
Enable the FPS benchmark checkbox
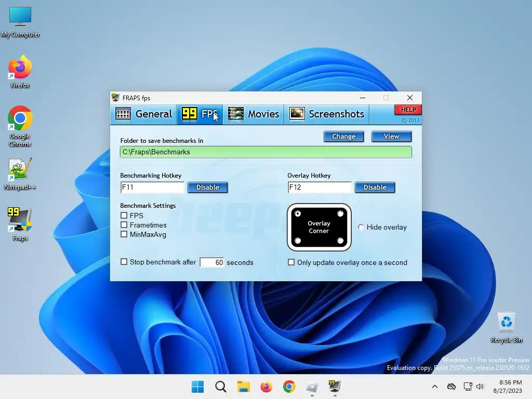pyautogui.click(x=124, y=216)
